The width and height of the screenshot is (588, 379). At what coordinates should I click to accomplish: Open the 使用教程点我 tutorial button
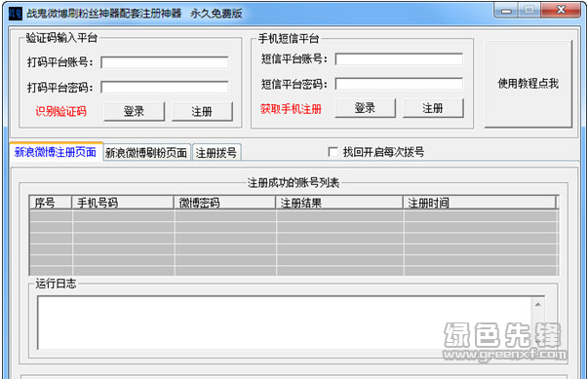[528, 84]
